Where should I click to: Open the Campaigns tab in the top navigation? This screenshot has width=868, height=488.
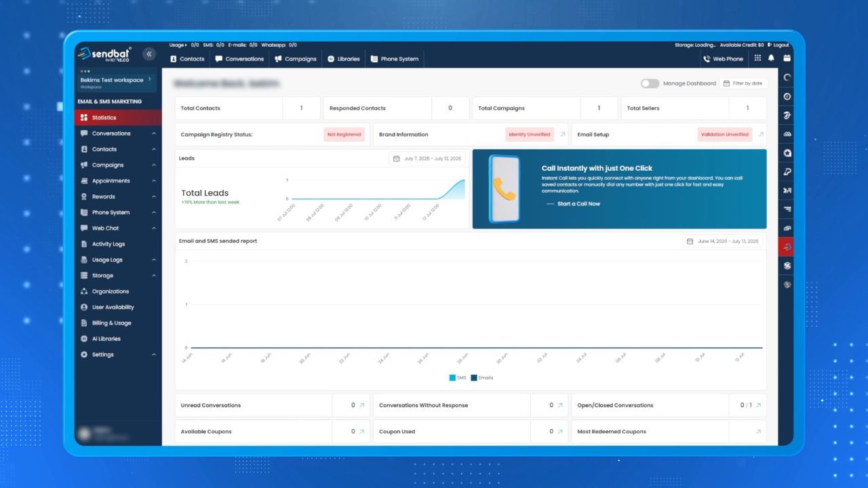(296, 59)
